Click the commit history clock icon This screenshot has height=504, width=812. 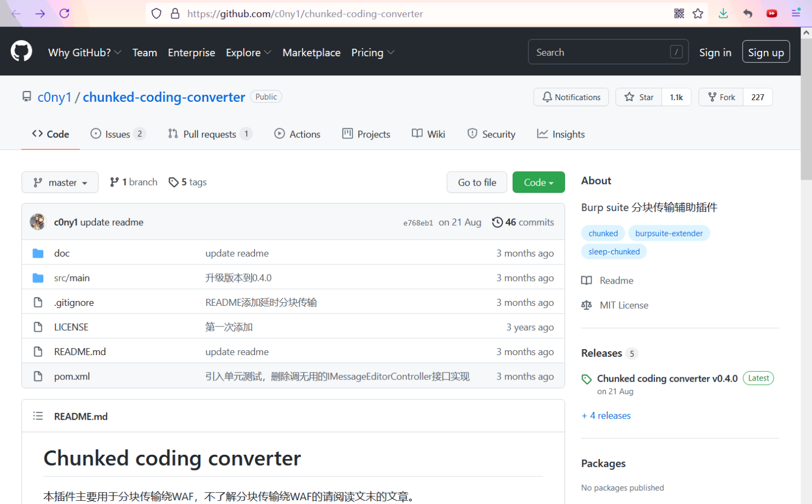497,222
